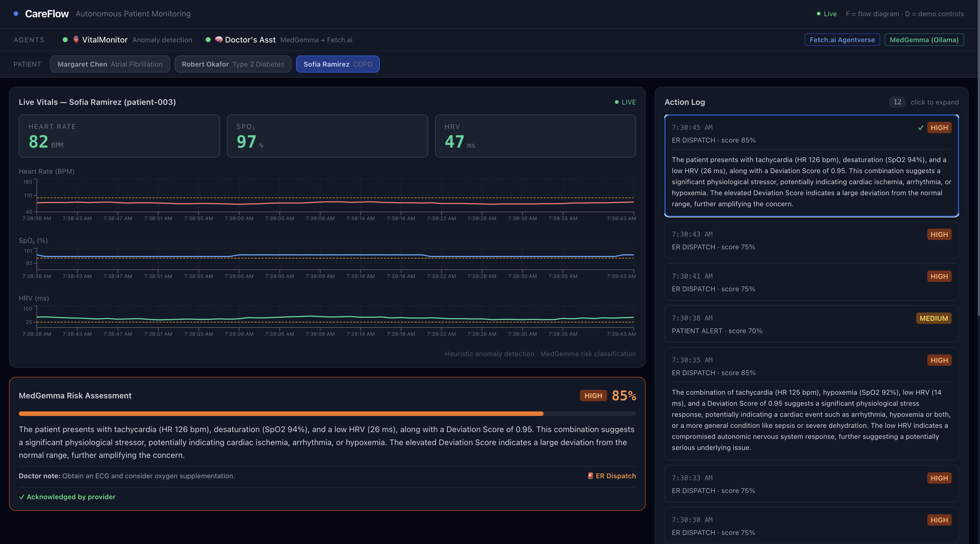Click the 85% risk score progress bar
Image resolution: width=980 pixels, height=544 pixels.
(327, 414)
